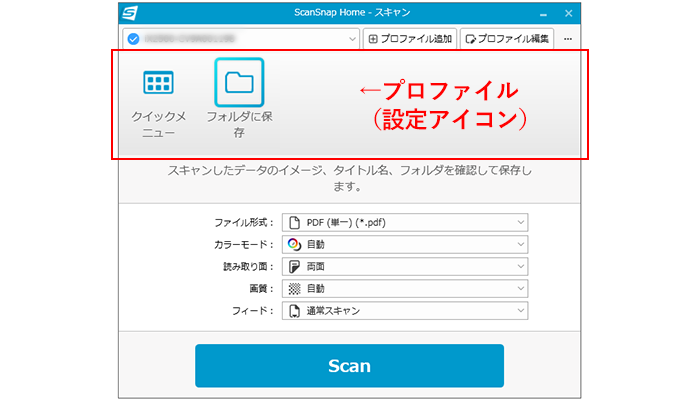Select the フォルダに保存 profile icon
Viewport: 700px width, 400px height.
239,83
